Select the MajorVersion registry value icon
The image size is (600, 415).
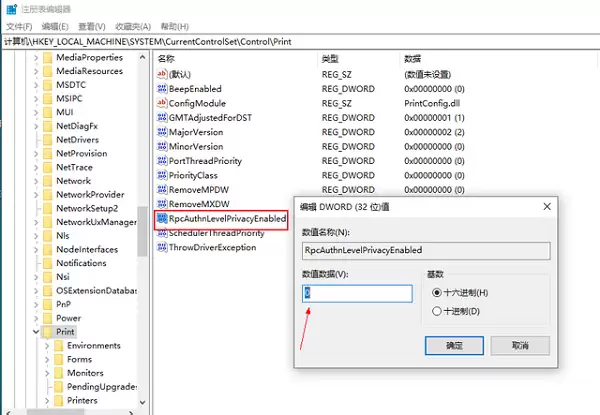(x=161, y=132)
